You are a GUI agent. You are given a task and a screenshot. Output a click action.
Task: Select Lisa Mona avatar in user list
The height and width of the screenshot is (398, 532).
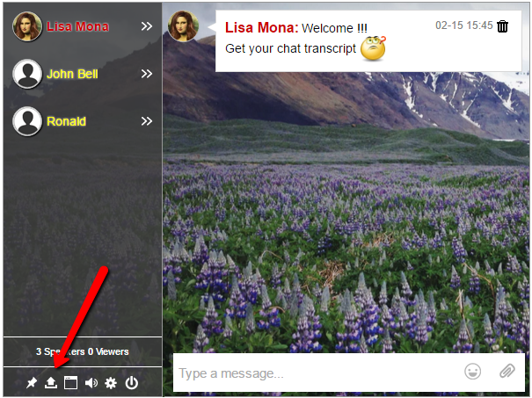tap(27, 26)
